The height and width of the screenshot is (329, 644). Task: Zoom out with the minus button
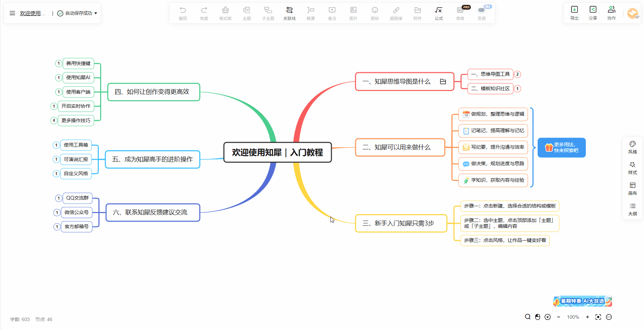(559, 317)
